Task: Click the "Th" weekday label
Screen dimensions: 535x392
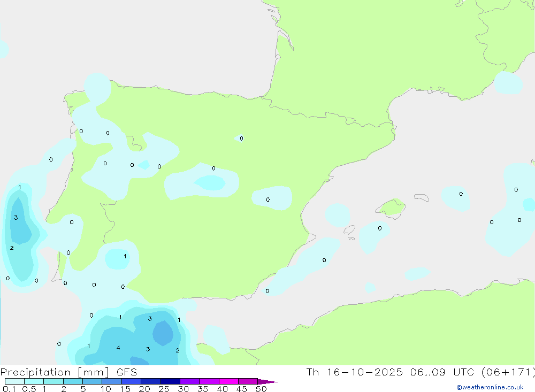Action: (x=312, y=372)
